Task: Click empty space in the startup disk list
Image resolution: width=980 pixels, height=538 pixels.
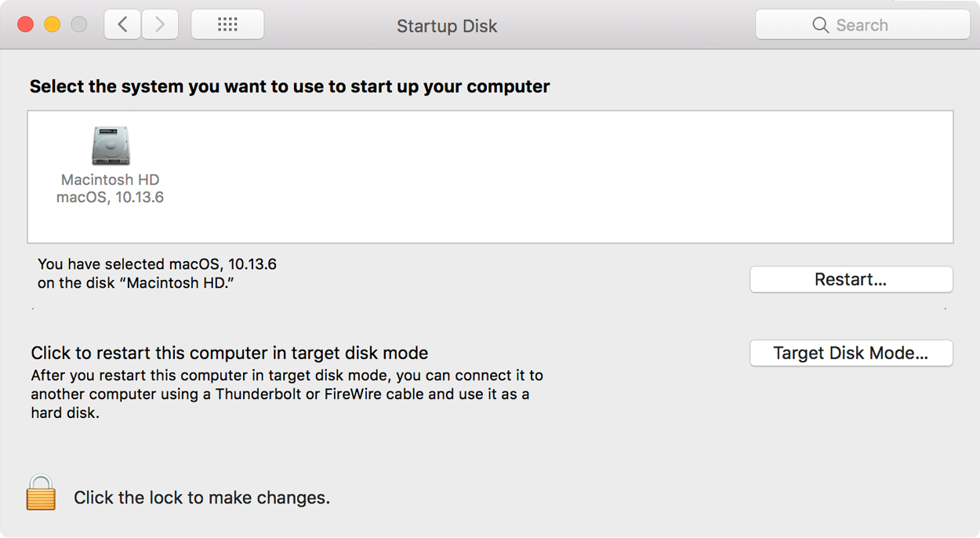Action: [x=549, y=176]
